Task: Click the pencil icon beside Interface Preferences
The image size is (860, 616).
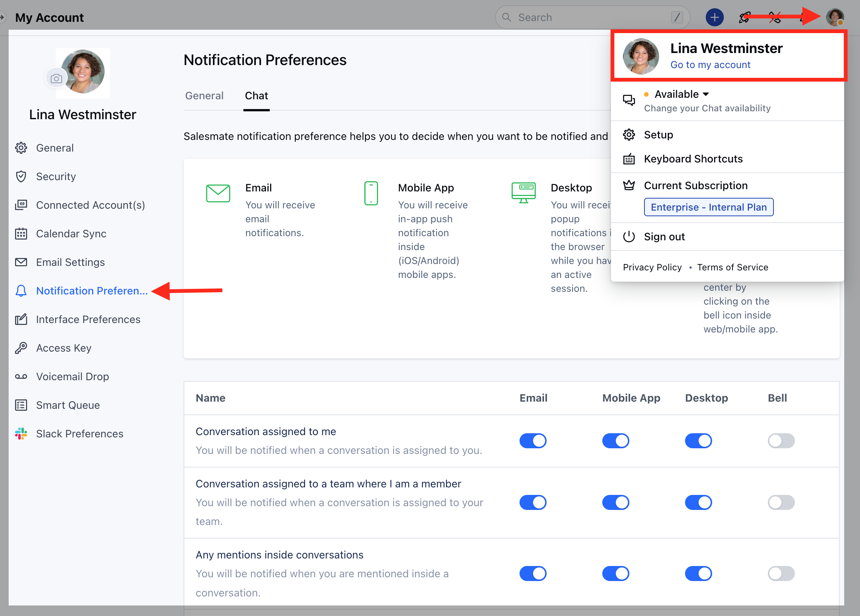Action: coord(21,319)
